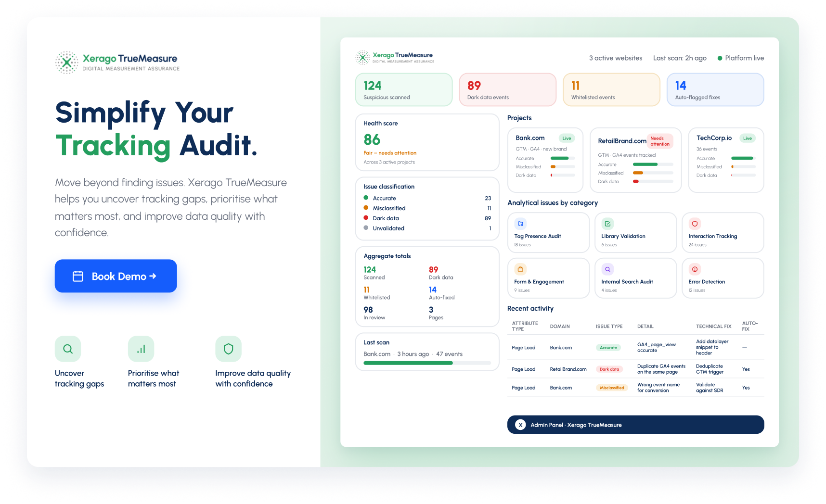Click 'Last scan: 2h ago' in header
This screenshot has height=504, width=826.
[x=680, y=58]
